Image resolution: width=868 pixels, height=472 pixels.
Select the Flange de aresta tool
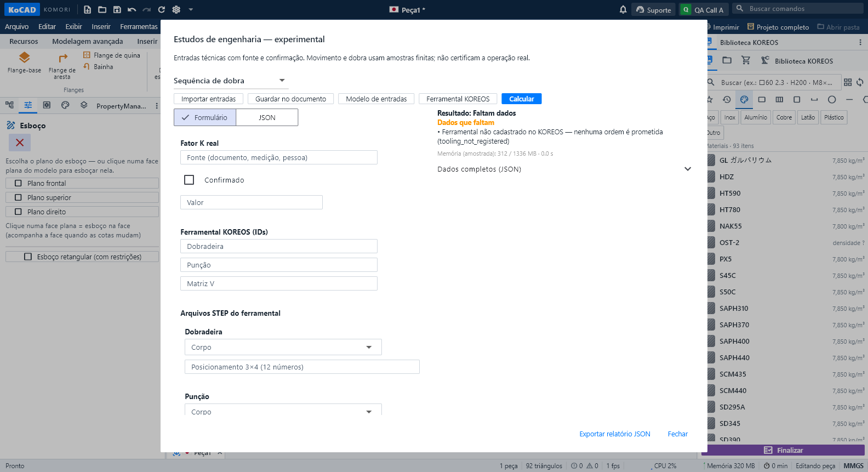click(x=62, y=66)
